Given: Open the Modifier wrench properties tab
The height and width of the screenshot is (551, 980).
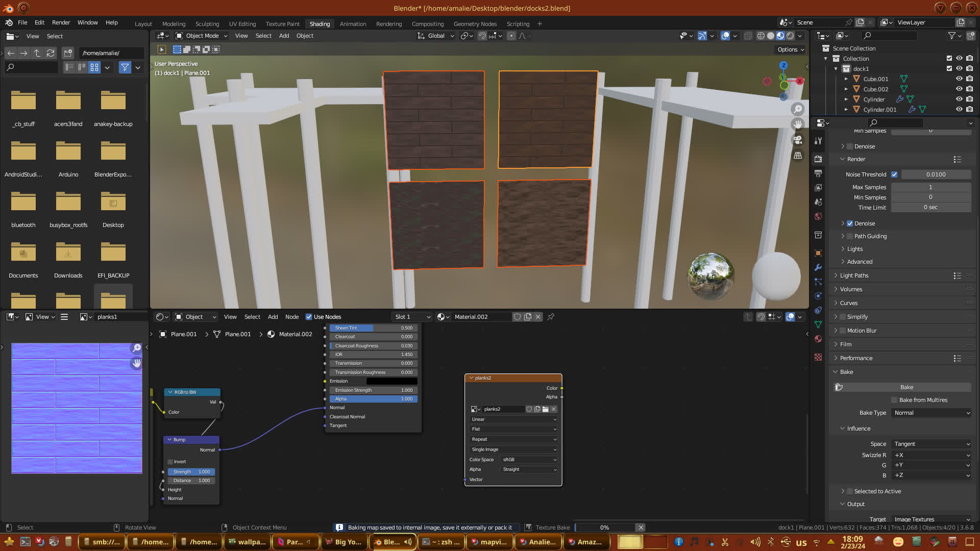Looking at the screenshot, I should coord(818,267).
